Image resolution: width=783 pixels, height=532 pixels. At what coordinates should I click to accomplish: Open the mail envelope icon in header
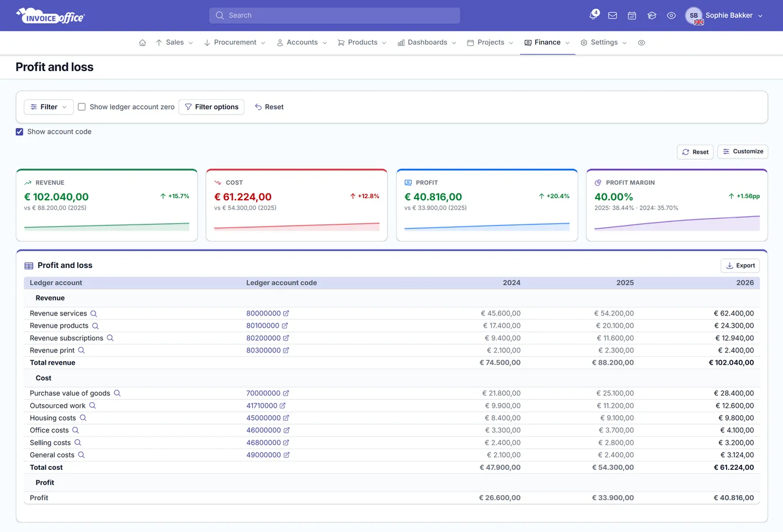point(612,16)
